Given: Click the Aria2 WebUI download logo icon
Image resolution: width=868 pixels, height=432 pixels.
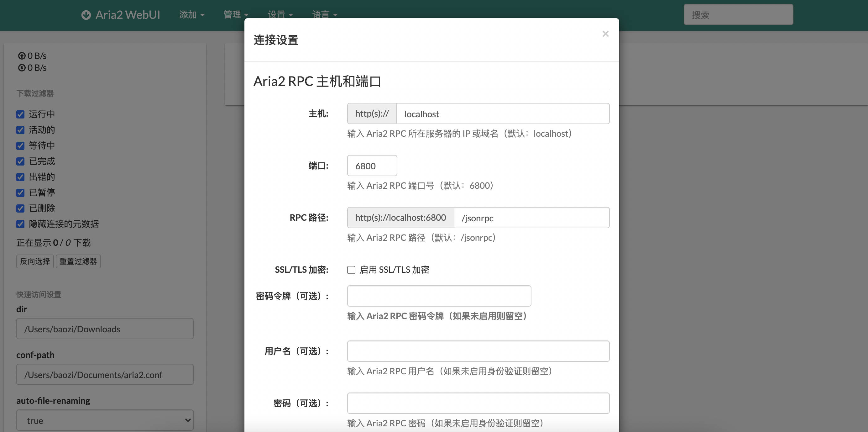Looking at the screenshot, I should point(86,15).
